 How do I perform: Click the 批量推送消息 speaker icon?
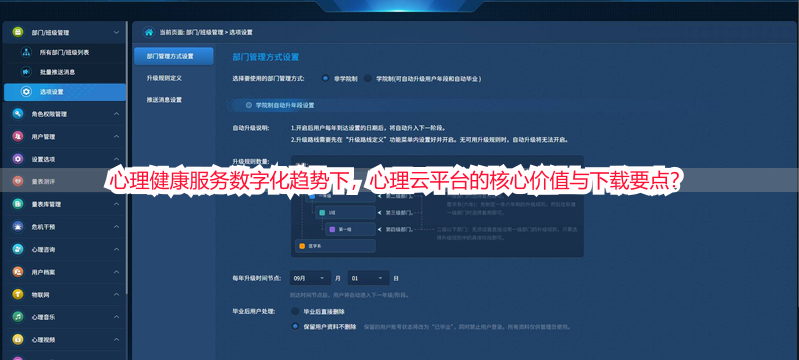tap(25, 72)
